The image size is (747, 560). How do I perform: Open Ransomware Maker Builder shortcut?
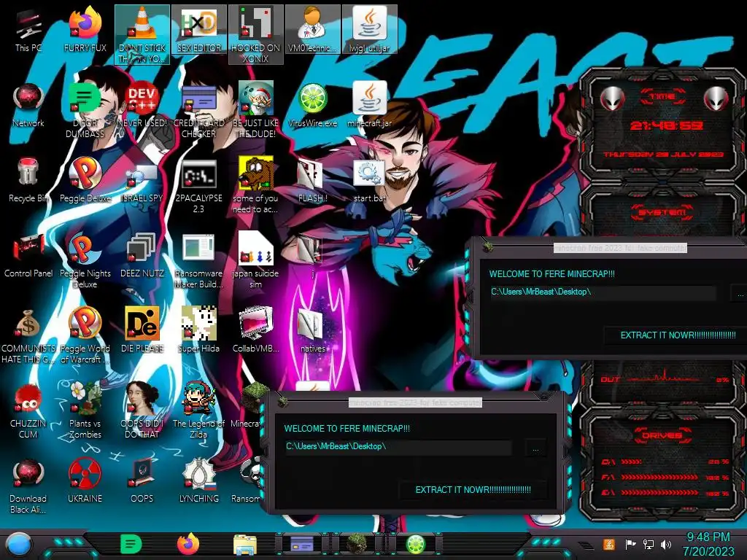click(198, 260)
